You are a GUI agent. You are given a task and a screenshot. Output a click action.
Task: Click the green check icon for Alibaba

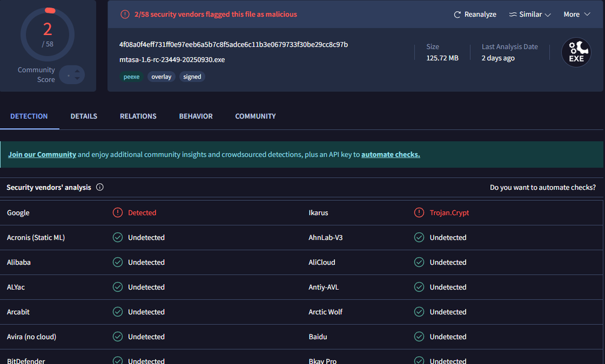click(x=118, y=262)
